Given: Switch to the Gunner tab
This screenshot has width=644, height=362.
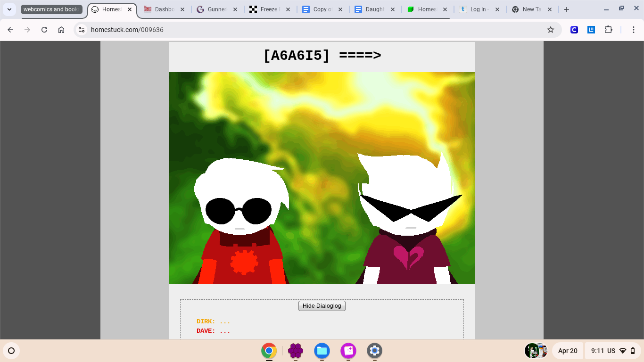Looking at the screenshot, I should click(217, 9).
